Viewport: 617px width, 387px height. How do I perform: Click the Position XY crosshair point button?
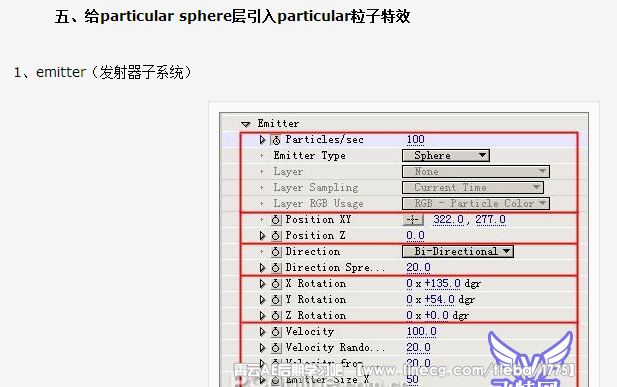[x=413, y=220]
